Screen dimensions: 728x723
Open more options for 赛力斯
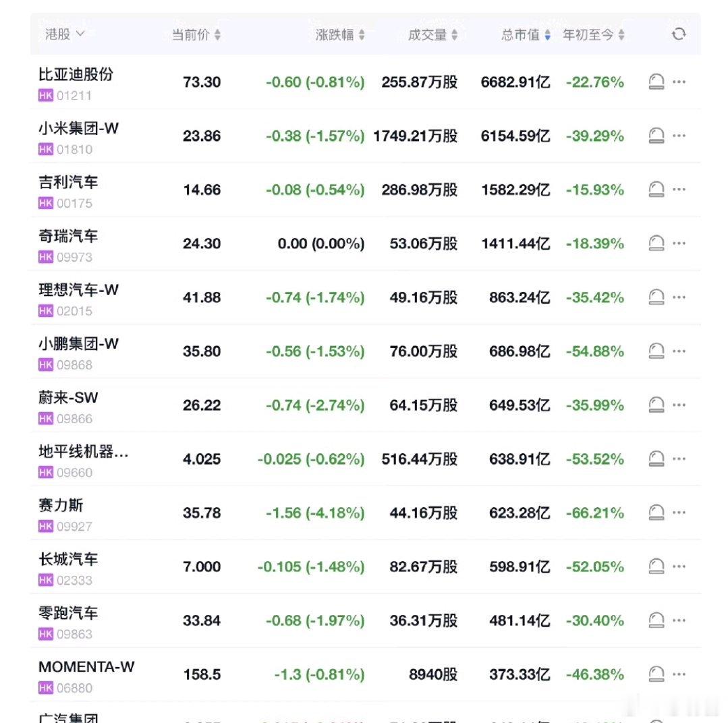point(679,513)
